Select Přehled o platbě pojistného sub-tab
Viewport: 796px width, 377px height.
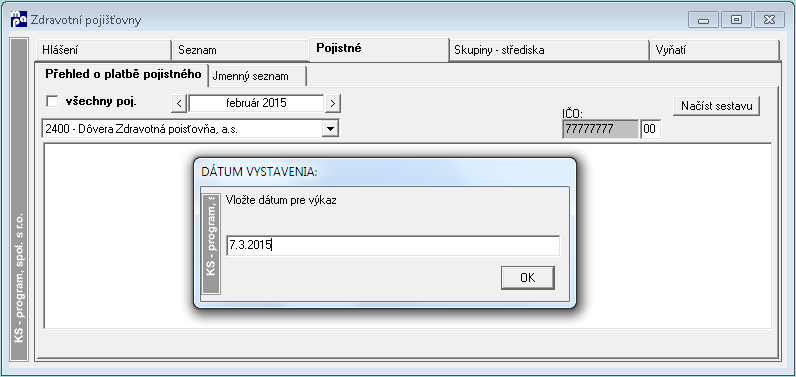(x=123, y=75)
